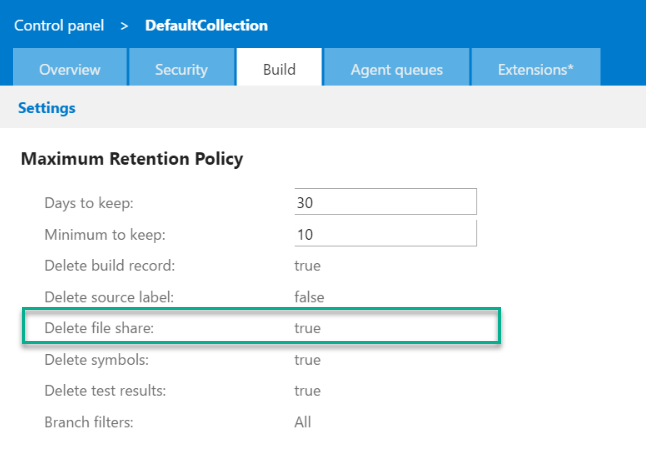
Task: Click the Delete file share label
Action: [x=99, y=328]
